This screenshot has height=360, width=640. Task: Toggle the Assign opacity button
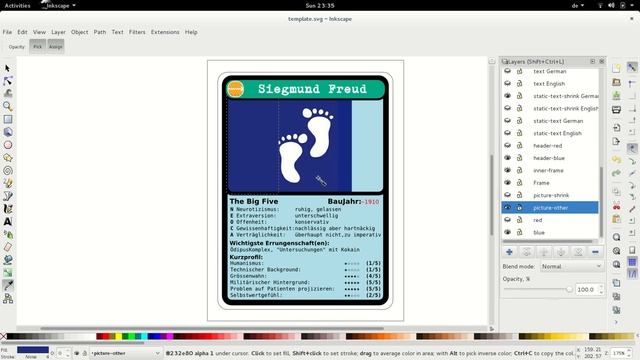[x=56, y=47]
